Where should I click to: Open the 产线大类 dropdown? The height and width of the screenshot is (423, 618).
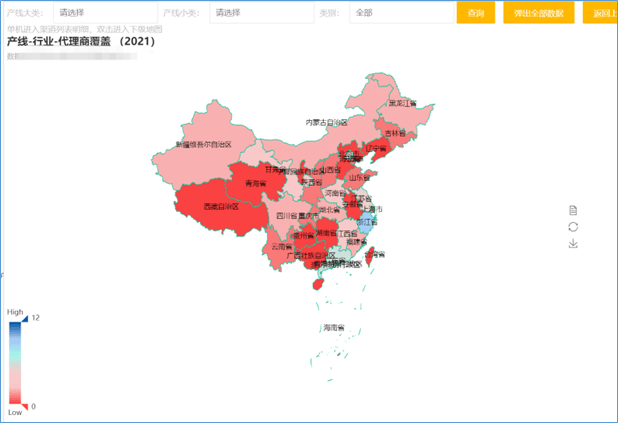[x=102, y=13]
